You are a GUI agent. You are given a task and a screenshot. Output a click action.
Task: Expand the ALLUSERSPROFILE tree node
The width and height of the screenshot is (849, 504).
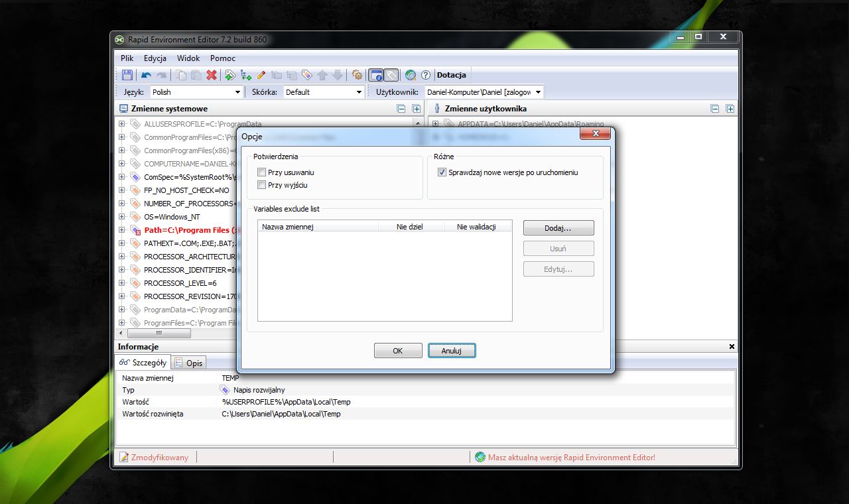[x=121, y=124]
